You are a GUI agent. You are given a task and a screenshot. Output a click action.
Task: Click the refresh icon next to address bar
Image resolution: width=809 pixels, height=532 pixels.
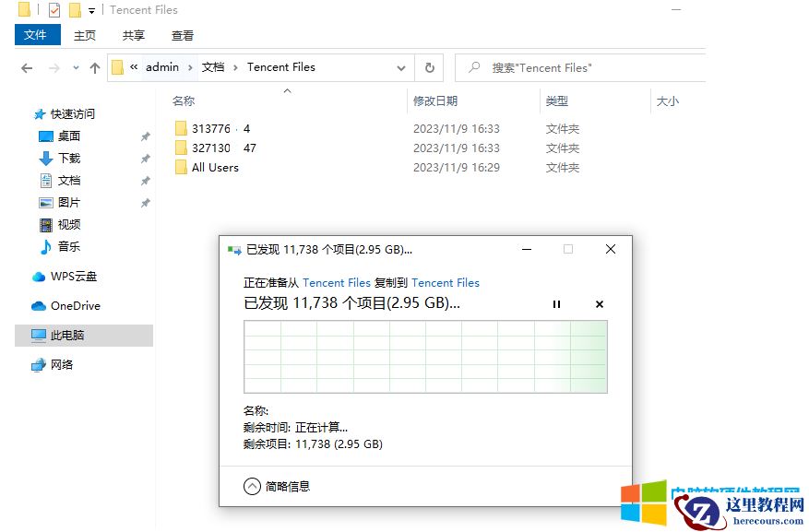pyautogui.click(x=430, y=67)
